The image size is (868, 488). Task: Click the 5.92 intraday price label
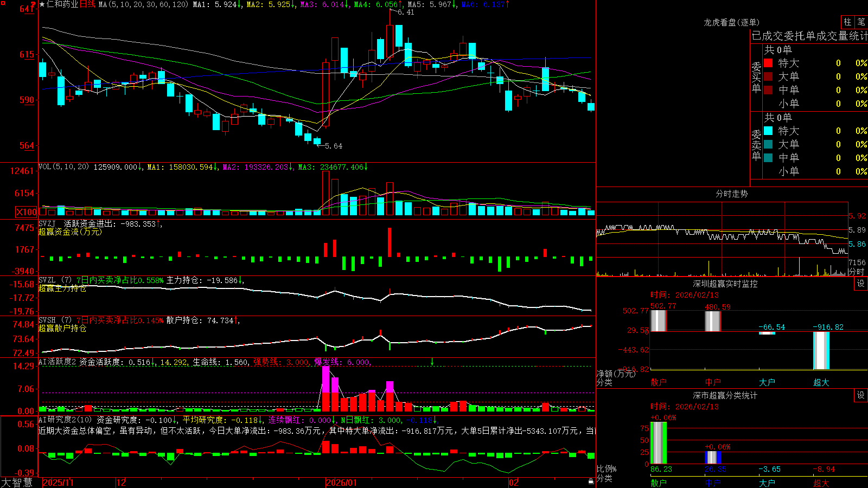(857, 216)
